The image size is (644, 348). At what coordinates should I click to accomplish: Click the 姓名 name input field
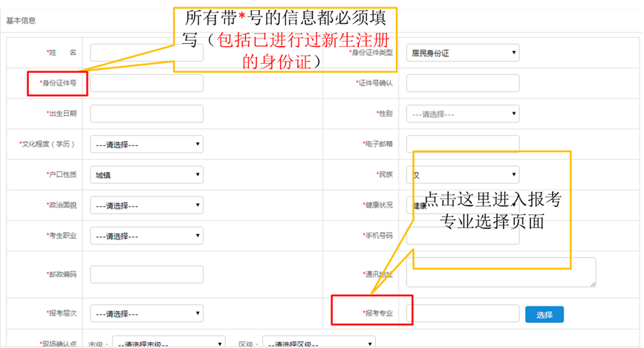pyautogui.click(x=131, y=53)
